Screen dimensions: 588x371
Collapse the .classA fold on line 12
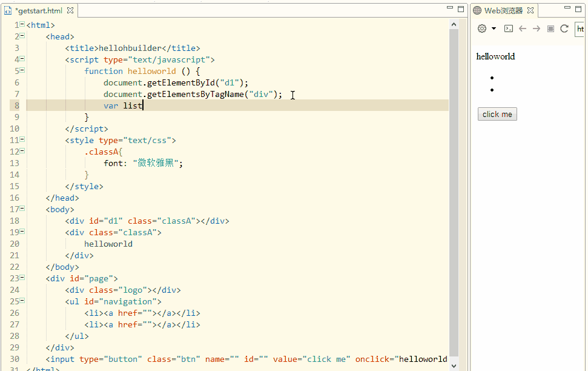tap(22, 152)
